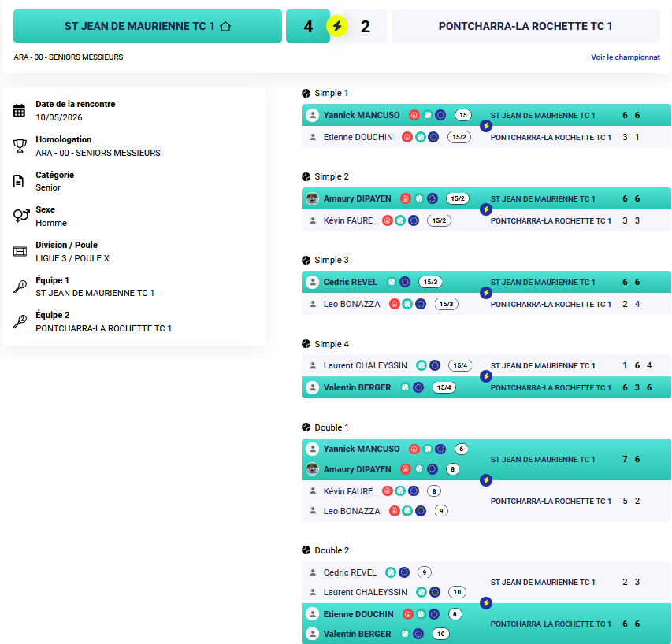Click the teal ball badge beside Laurent CHALEYSSIN in Simple 4

421,365
